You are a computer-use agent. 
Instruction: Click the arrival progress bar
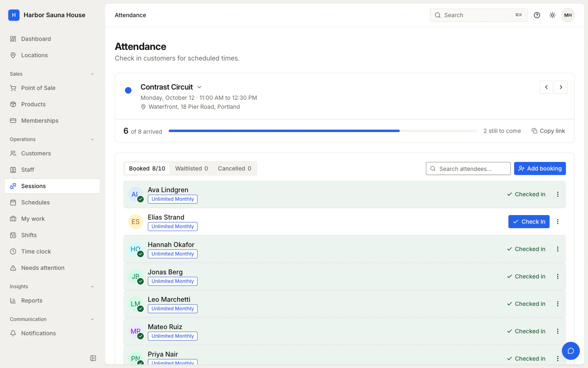323,131
